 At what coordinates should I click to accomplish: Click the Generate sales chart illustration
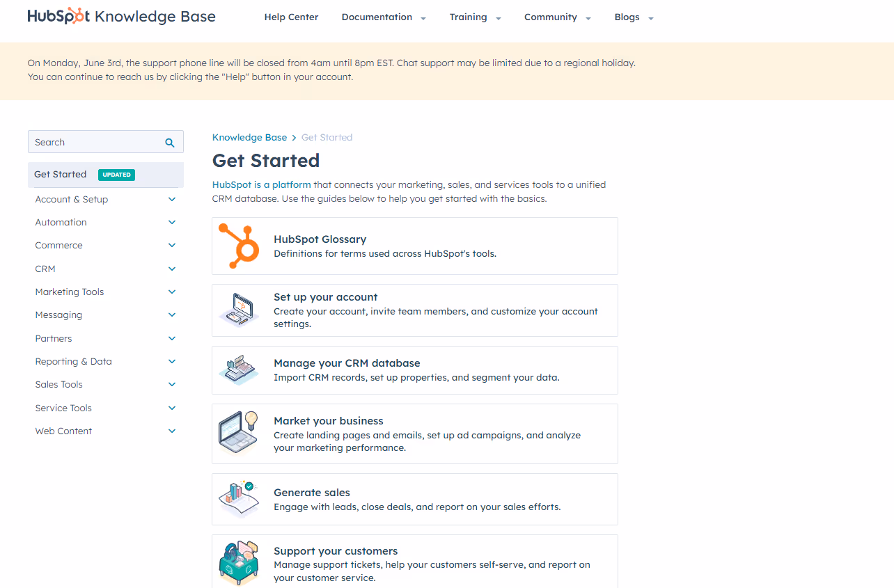[239, 498]
